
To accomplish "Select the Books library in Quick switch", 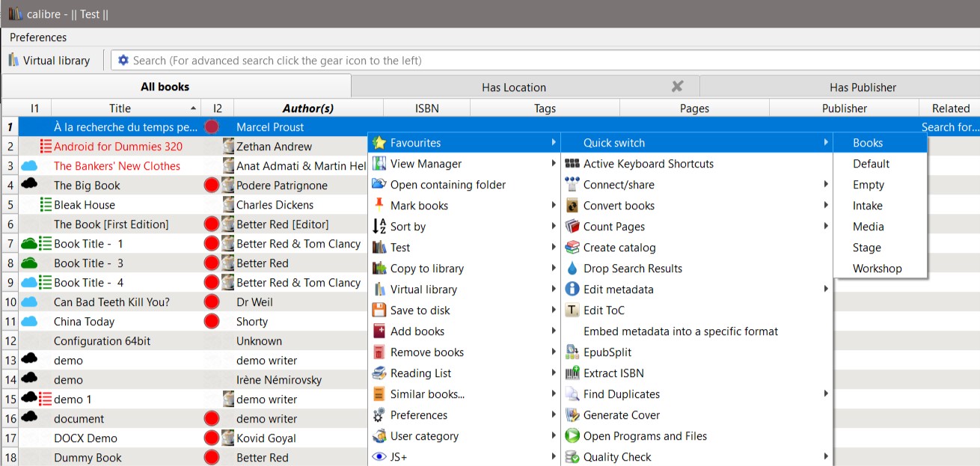I will [x=880, y=143].
